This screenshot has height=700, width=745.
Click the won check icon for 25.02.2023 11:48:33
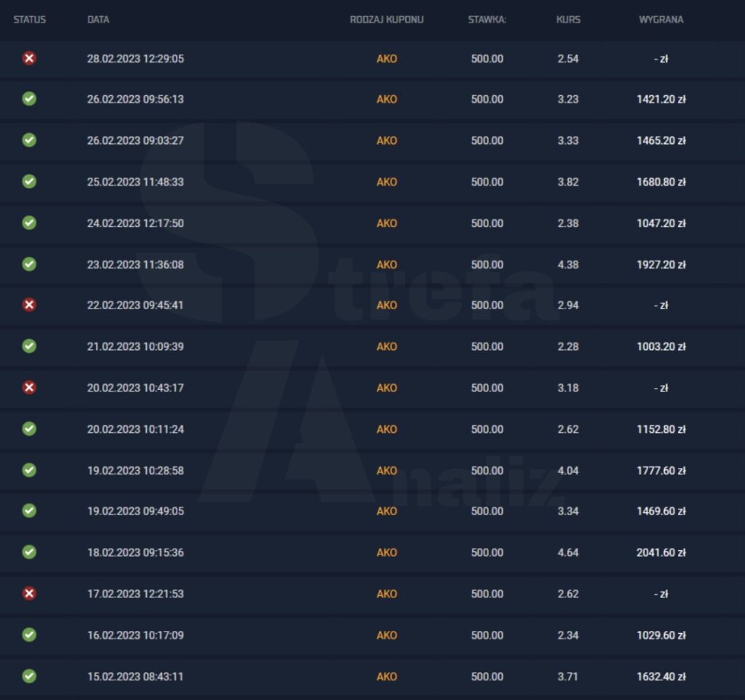[29, 181]
